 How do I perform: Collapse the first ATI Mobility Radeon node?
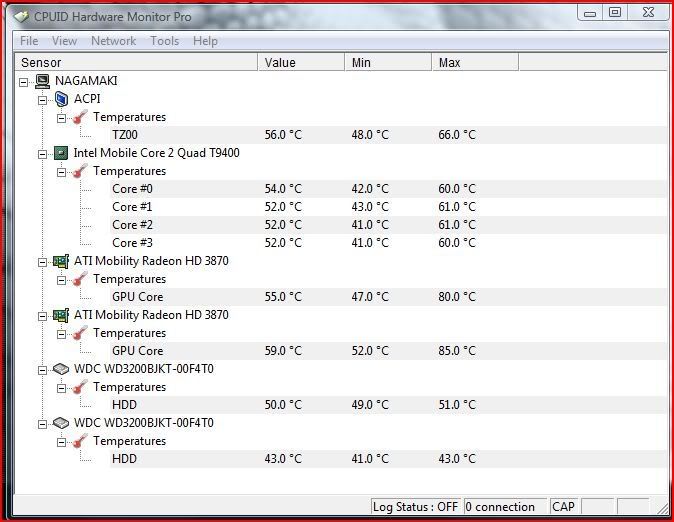coord(43,262)
